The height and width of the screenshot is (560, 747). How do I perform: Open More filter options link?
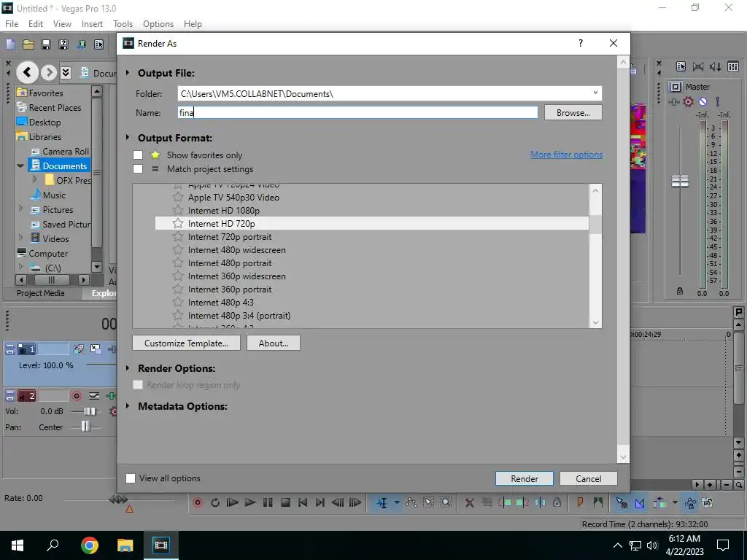[566, 155]
